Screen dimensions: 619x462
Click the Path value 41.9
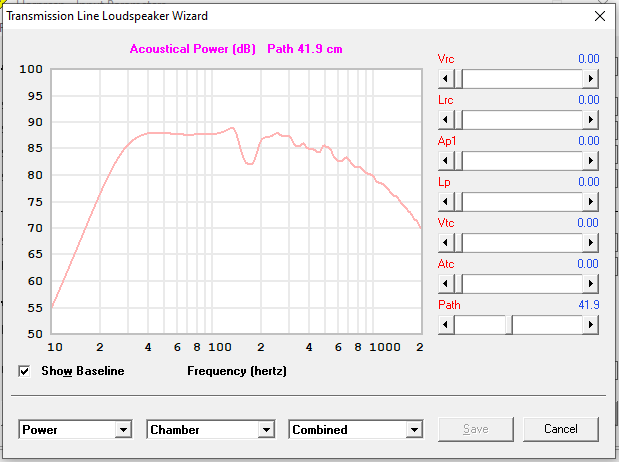589,305
